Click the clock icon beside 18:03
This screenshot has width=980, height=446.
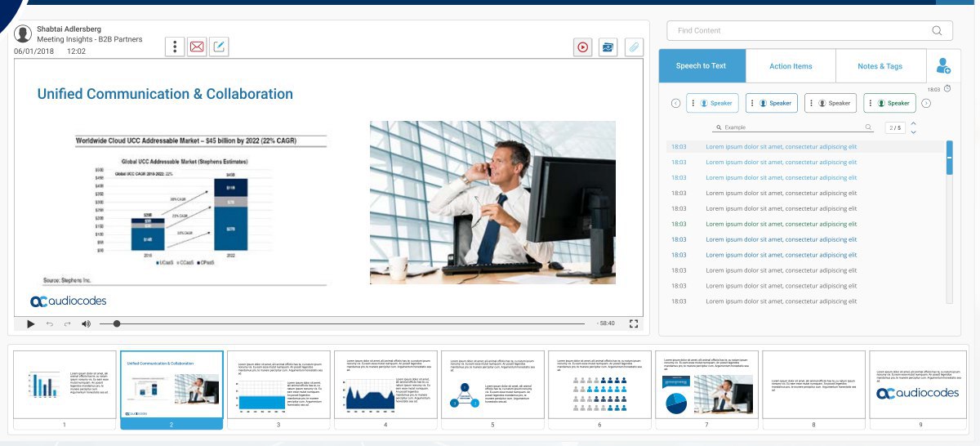click(947, 89)
